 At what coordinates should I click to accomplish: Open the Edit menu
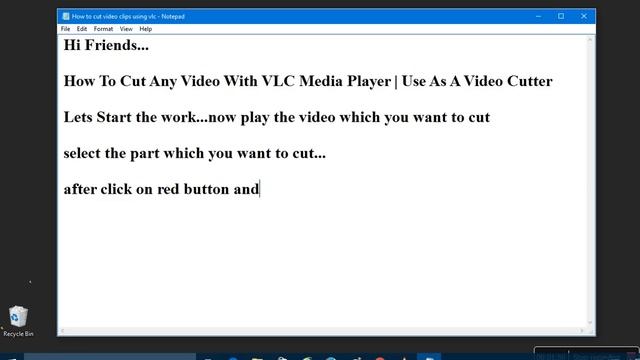[82, 29]
